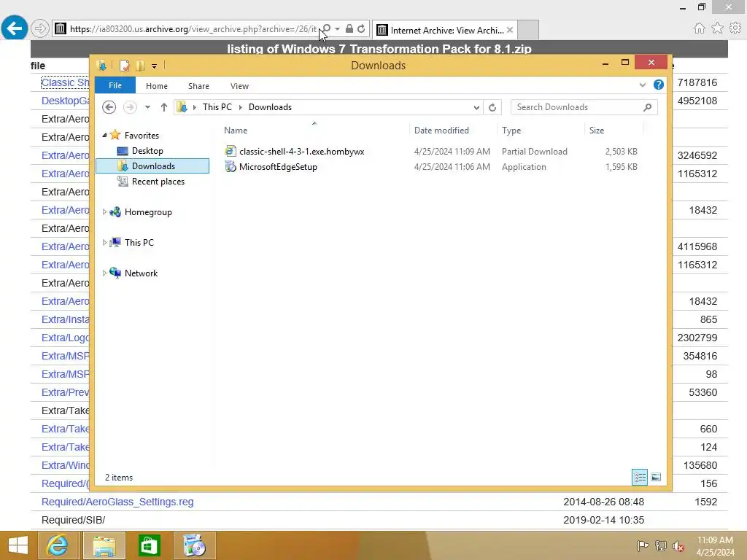Click Explorer Back navigation arrow
This screenshot has width=747, height=560.
(x=109, y=107)
